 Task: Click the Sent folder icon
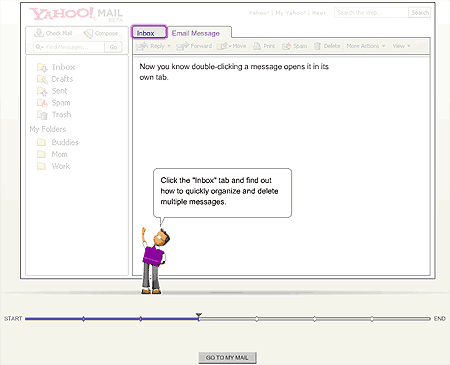click(x=42, y=91)
